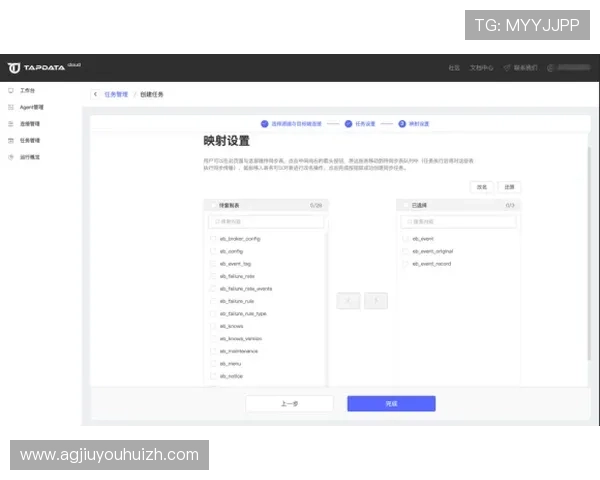Check the eb_event_tag table
Image resolution: width=600 pixels, height=480 pixels.
coord(213,264)
